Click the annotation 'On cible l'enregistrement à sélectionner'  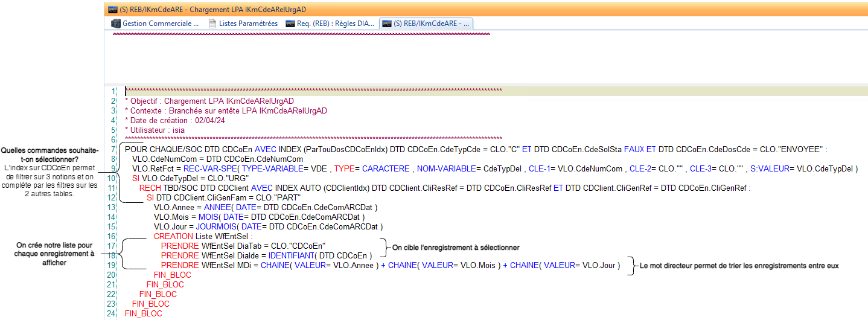tap(456, 248)
